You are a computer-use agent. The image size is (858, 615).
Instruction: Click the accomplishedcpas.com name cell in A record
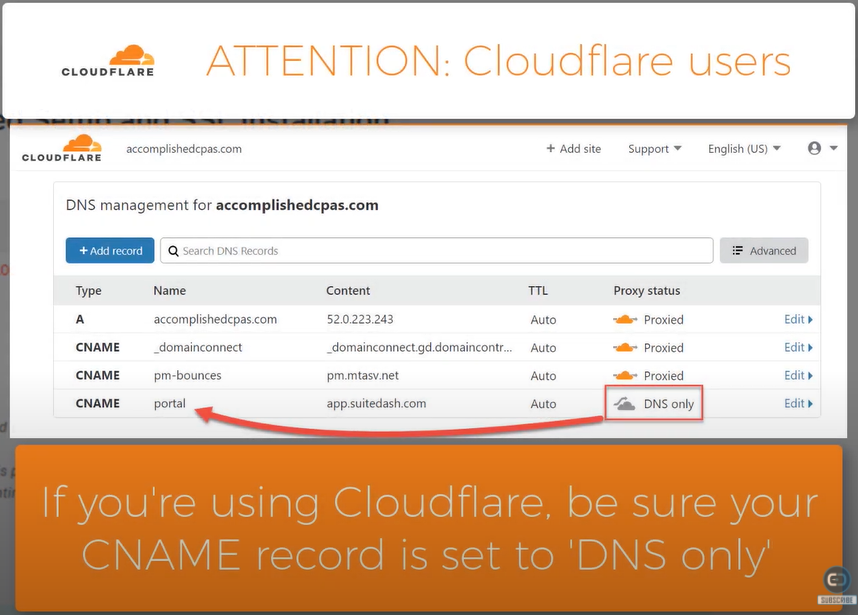click(215, 320)
